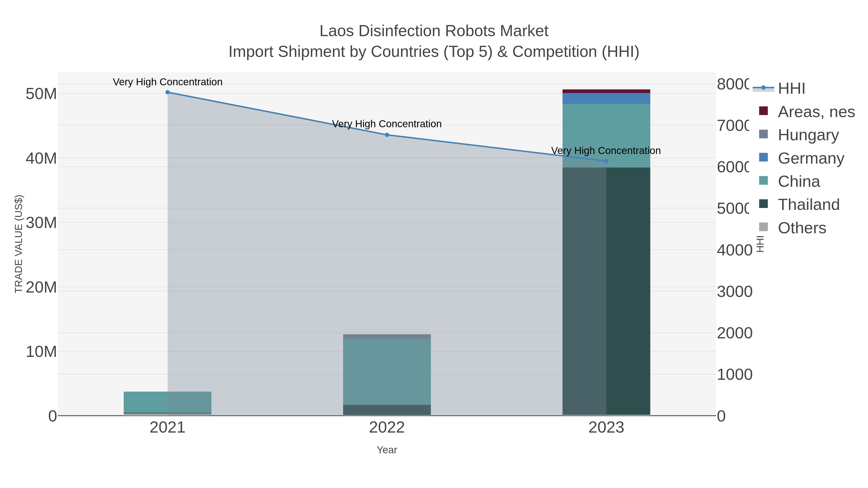This screenshot has height=488, width=868.
Task: Click the 30M left axis tick label
Action: click(41, 223)
